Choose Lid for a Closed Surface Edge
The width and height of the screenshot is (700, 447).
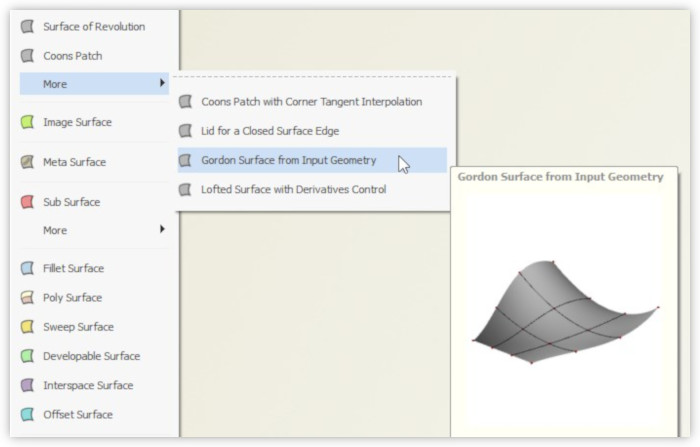click(312, 131)
